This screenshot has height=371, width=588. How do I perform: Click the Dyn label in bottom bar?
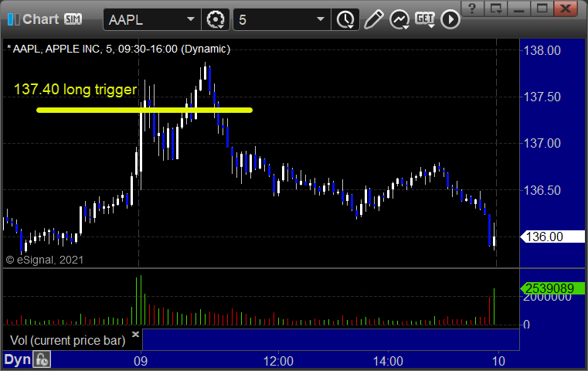tap(17, 359)
